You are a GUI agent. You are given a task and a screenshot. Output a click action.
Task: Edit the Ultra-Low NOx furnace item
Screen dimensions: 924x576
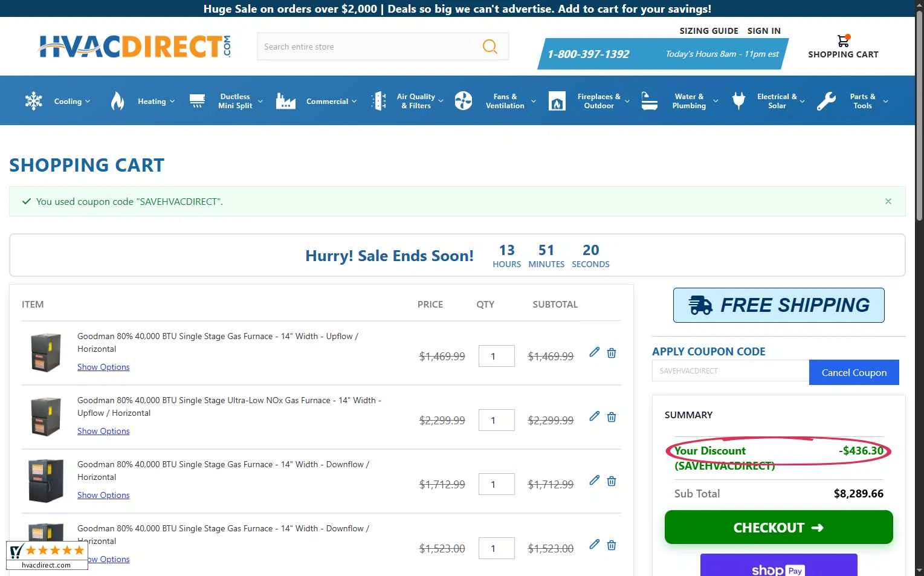[x=595, y=416]
